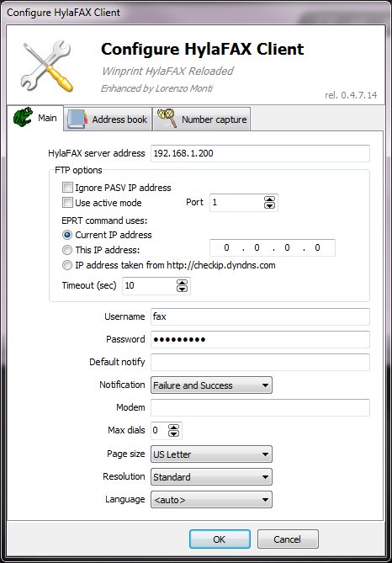Click the Username field

point(260,316)
